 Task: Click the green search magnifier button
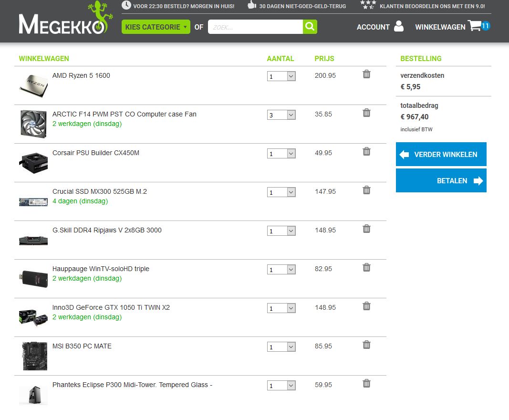[310, 27]
